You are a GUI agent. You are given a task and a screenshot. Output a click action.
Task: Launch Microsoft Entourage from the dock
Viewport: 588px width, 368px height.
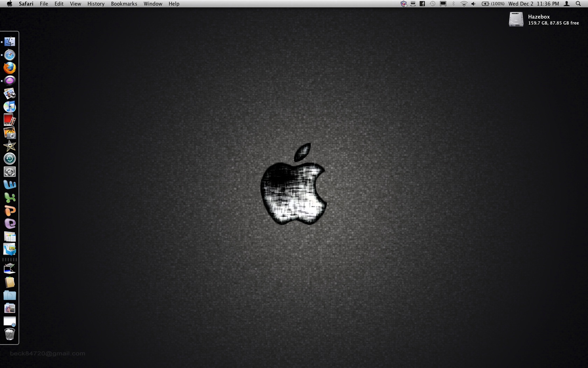click(10, 224)
